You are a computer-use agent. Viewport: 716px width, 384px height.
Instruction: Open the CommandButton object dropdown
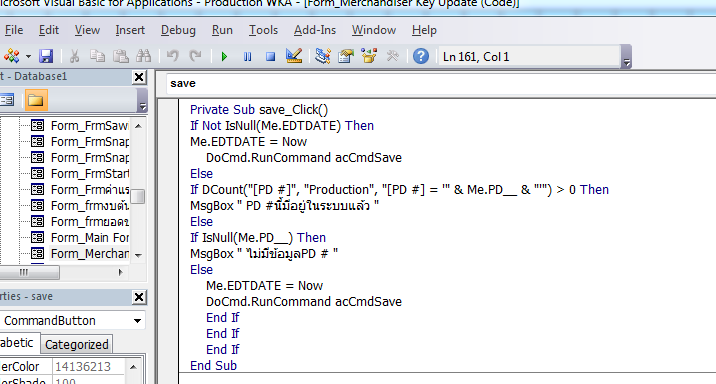(x=137, y=321)
